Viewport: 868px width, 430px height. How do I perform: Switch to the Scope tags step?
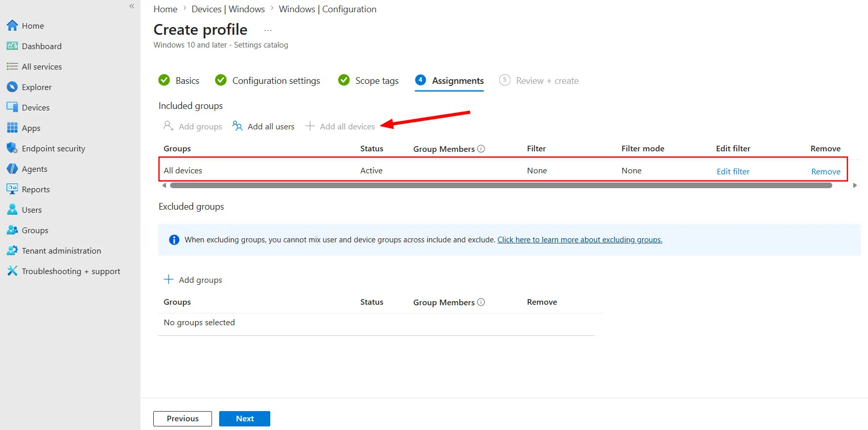(x=368, y=80)
